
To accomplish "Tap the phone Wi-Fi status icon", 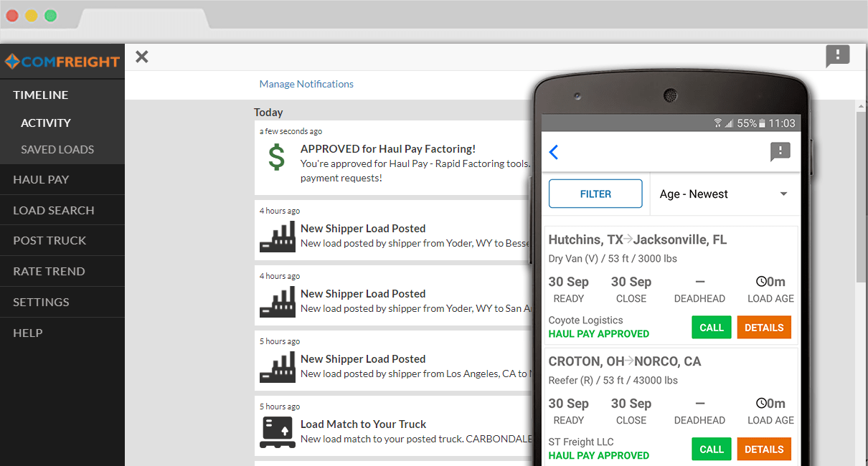I will coord(718,123).
